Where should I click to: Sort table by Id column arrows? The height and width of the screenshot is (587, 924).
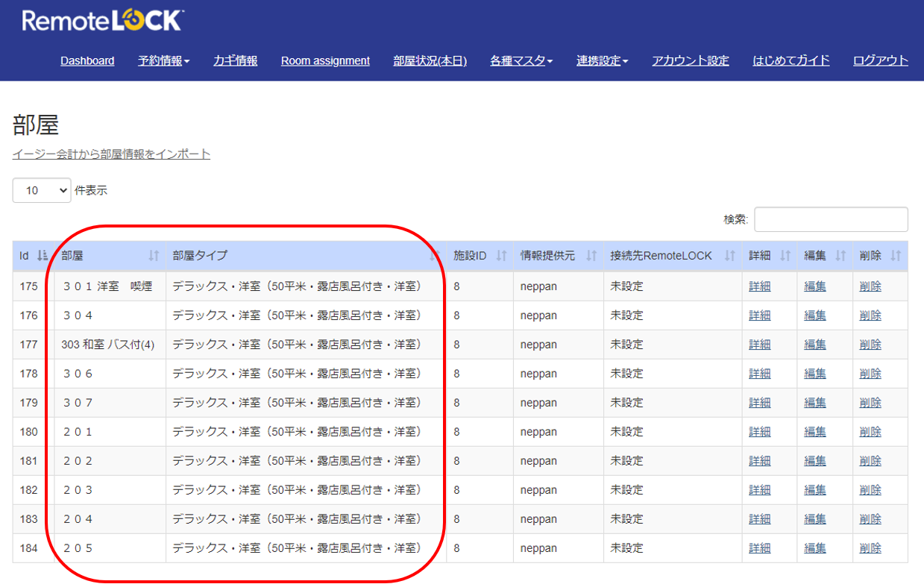pyautogui.click(x=43, y=256)
